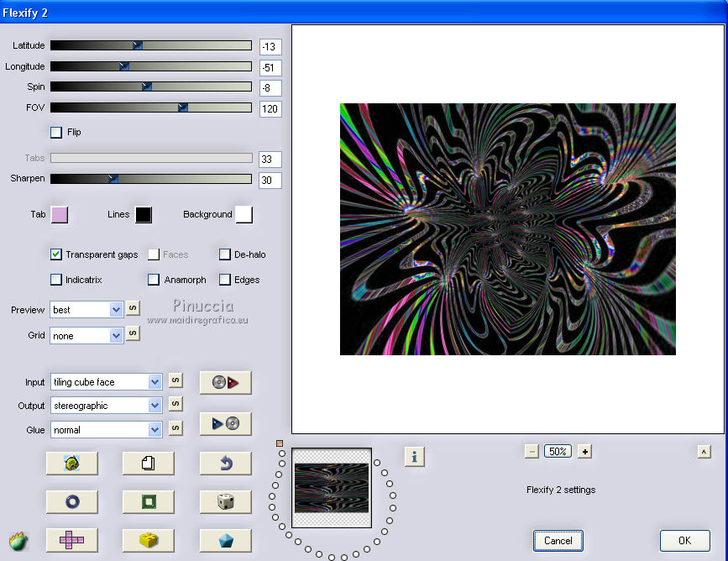Image resolution: width=728 pixels, height=561 pixels.
Task: Click the pink cross cube-net icon button
Action: click(72, 540)
